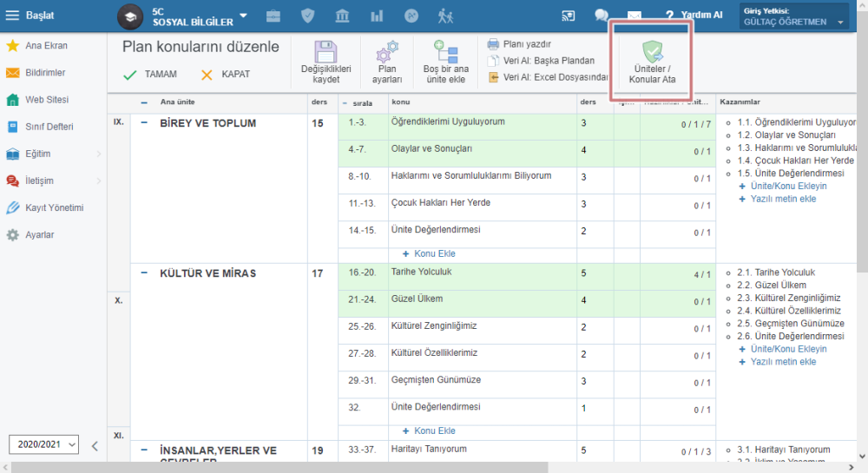Expand the İletişim submenu chevron
The image size is (868, 473).
(99, 181)
